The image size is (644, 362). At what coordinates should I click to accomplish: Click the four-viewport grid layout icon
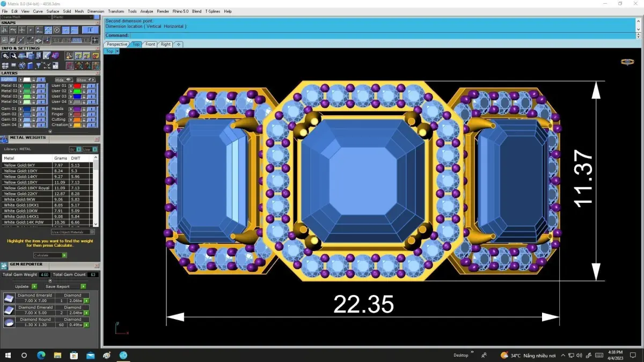point(5,65)
